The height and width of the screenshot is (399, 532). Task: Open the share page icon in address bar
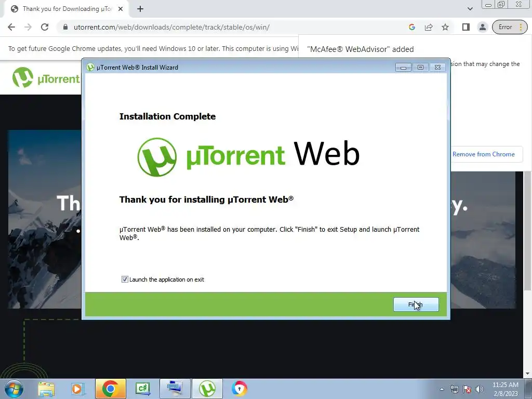pos(429,27)
